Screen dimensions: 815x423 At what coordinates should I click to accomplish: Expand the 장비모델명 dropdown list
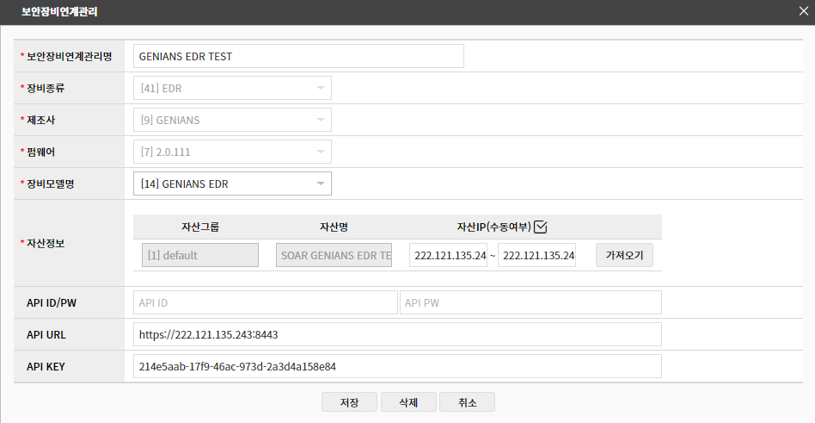click(x=232, y=184)
